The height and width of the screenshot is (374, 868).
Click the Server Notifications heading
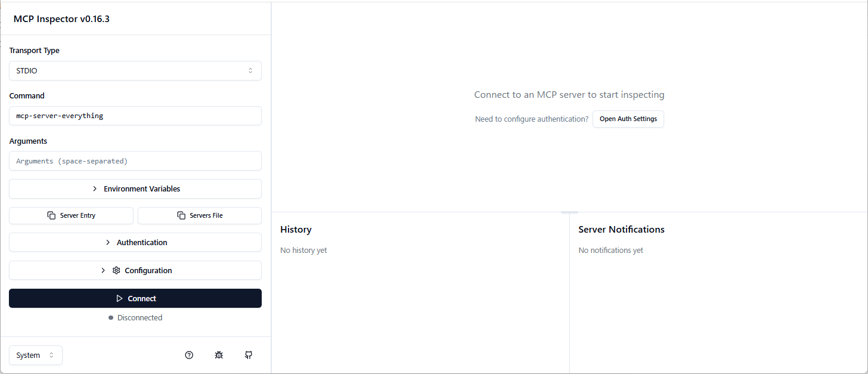621,229
